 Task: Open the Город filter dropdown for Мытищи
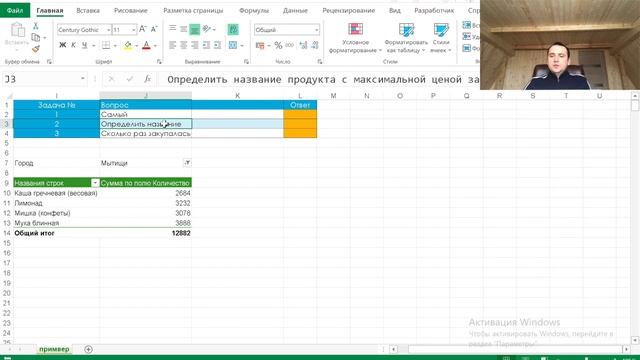(x=187, y=162)
